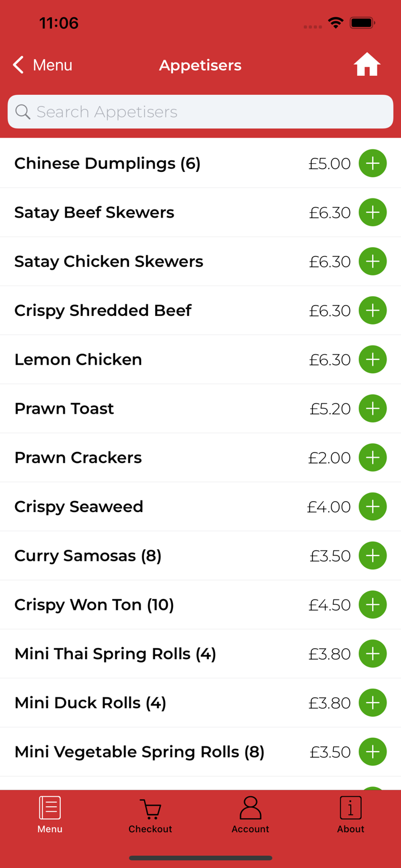Open the home screen via the house icon

pyautogui.click(x=367, y=65)
